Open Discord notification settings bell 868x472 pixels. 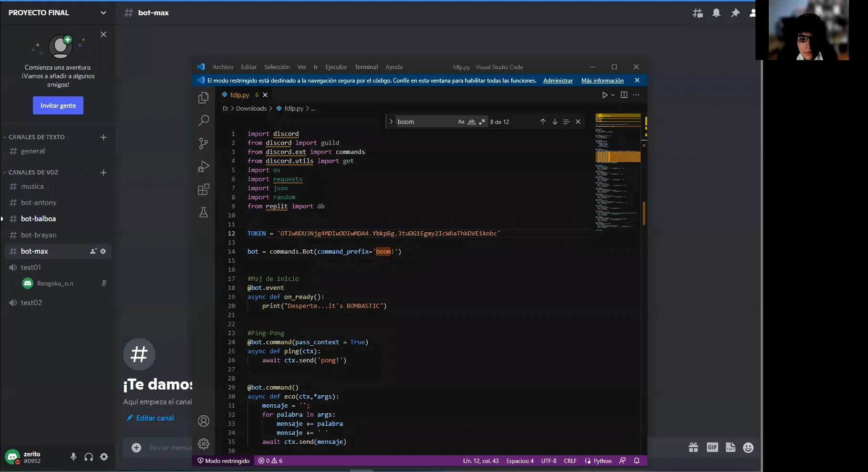[x=716, y=13]
